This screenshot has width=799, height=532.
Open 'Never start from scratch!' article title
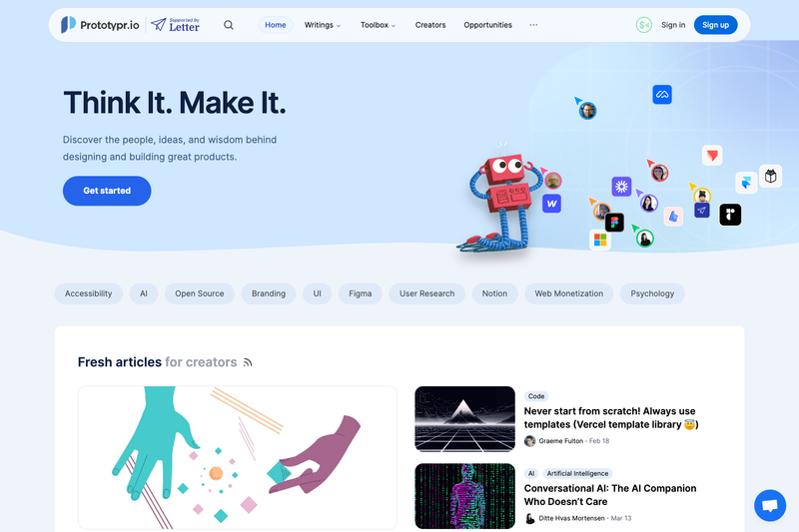[611, 418]
